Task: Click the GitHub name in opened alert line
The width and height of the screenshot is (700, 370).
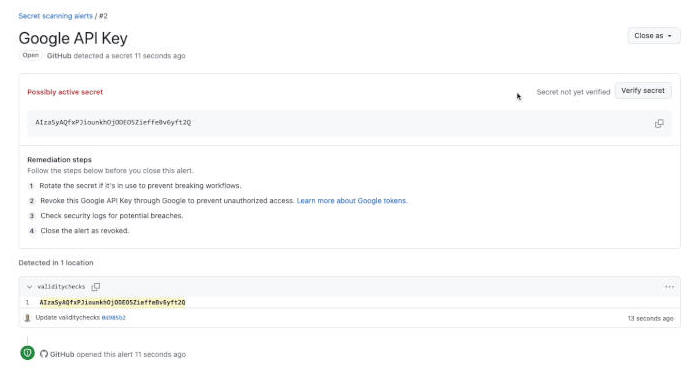Action: pos(62,354)
